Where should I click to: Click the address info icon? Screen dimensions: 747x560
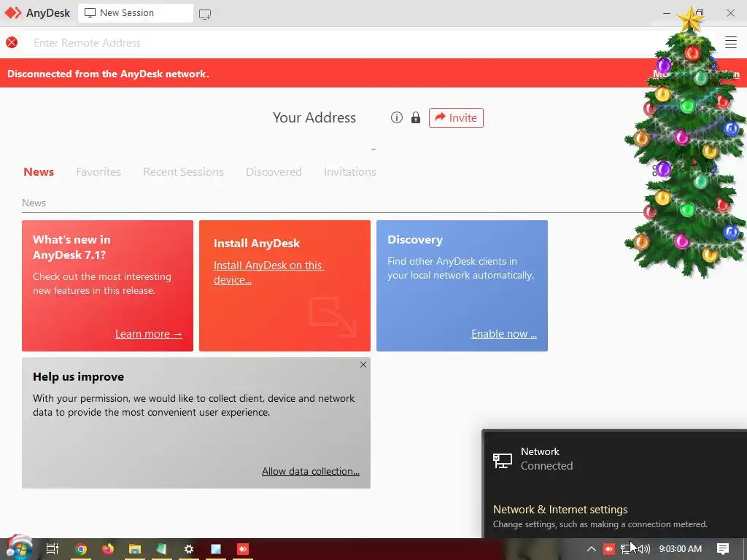pos(396,117)
